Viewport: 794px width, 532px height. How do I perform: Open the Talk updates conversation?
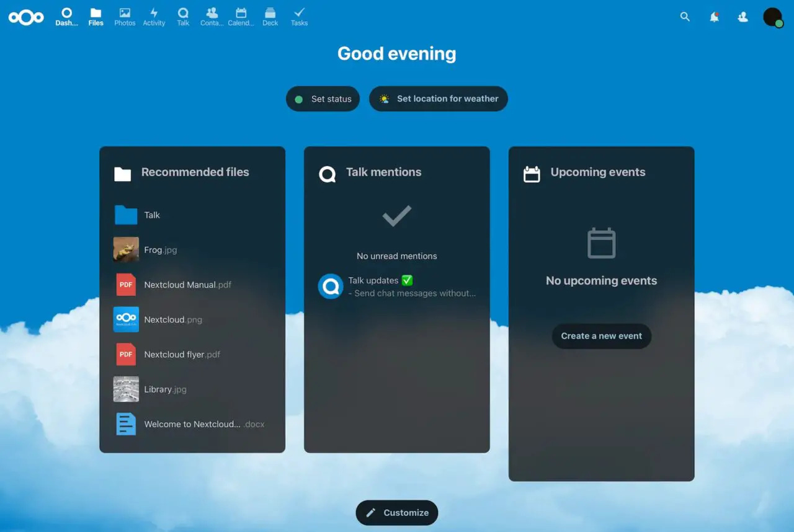(x=397, y=286)
